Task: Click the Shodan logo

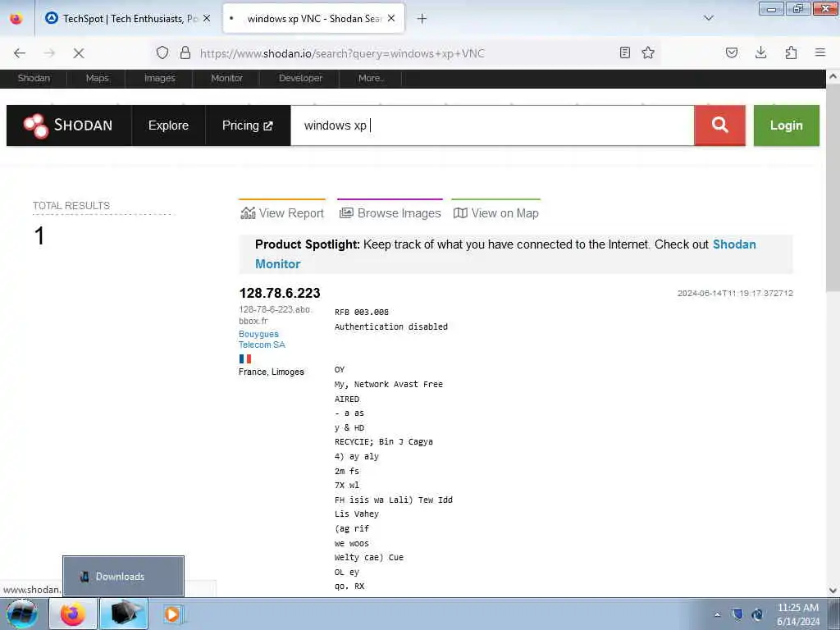Action: (x=69, y=126)
